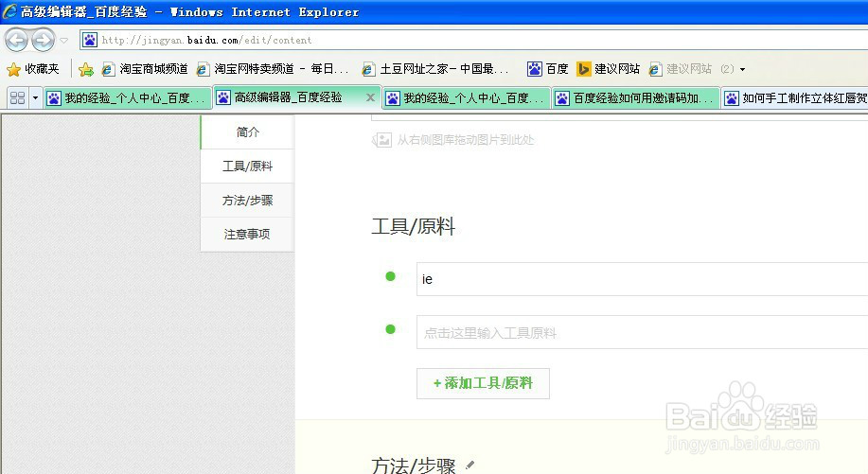
Task: Click the Bing 建议网站 favorite
Action: click(x=609, y=68)
